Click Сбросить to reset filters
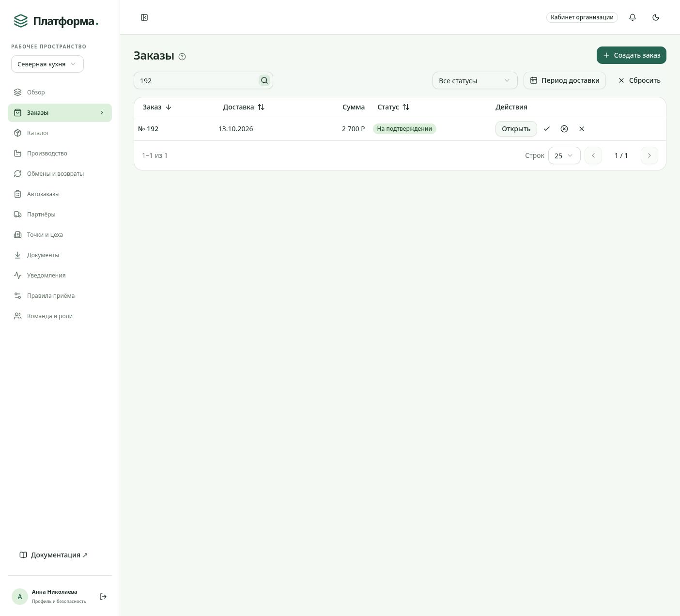 639,80
